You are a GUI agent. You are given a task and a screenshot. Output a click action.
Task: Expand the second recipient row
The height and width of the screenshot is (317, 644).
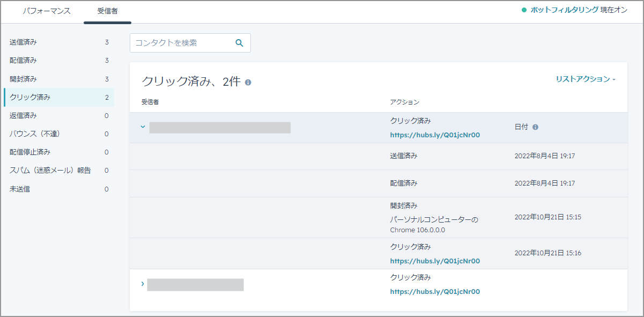click(143, 284)
